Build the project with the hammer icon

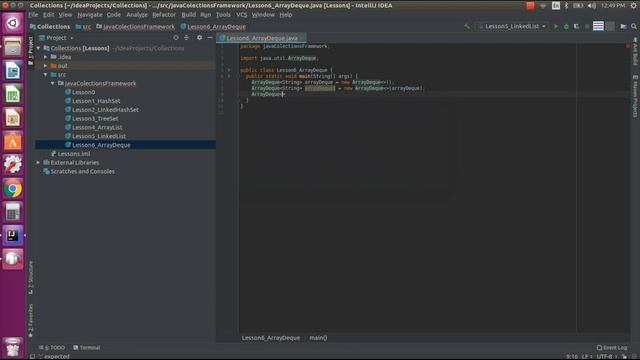pos(467,27)
